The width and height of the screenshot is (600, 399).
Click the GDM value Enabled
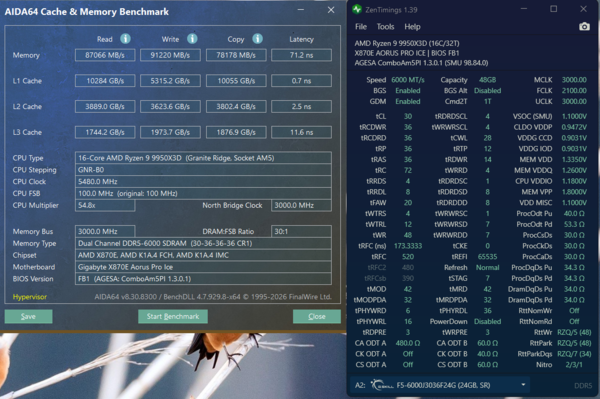(x=408, y=101)
